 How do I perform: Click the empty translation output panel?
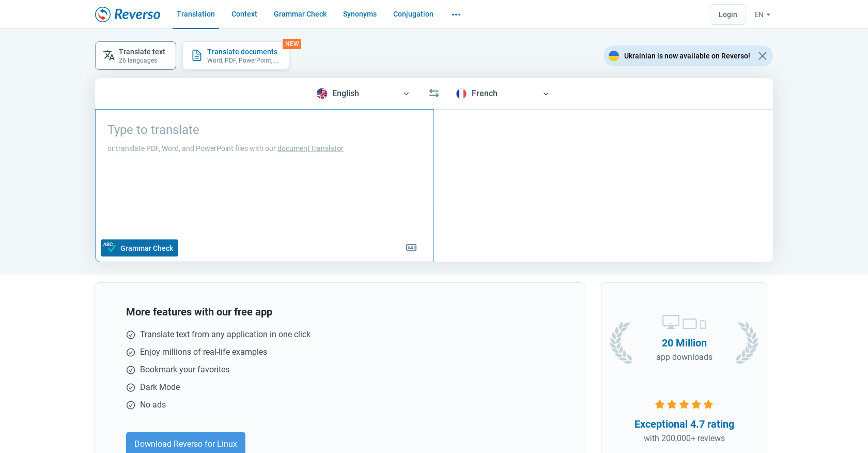pos(603,186)
